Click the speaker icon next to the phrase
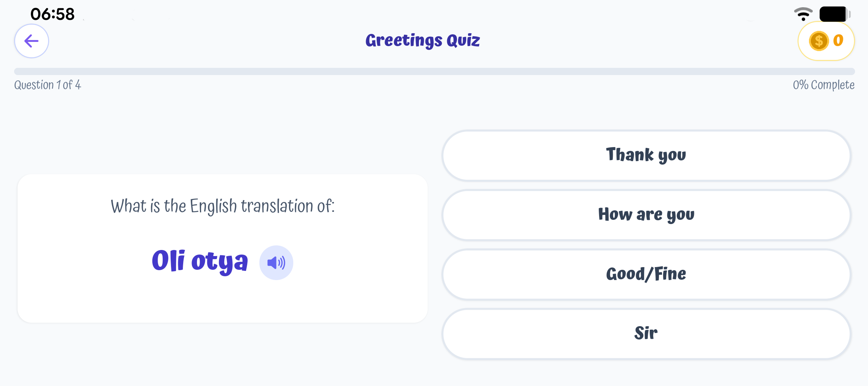868x386 pixels. 276,262
